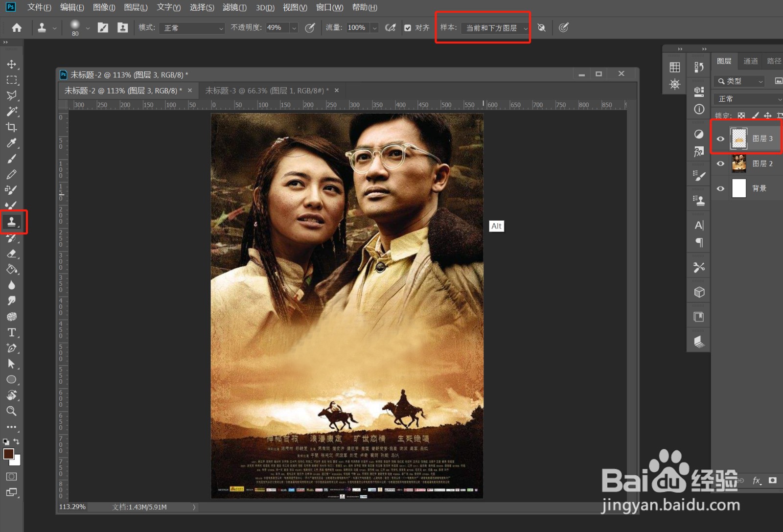This screenshot has height=532, width=783.
Task: Reset default foreground background colors
Action: (x=6, y=441)
